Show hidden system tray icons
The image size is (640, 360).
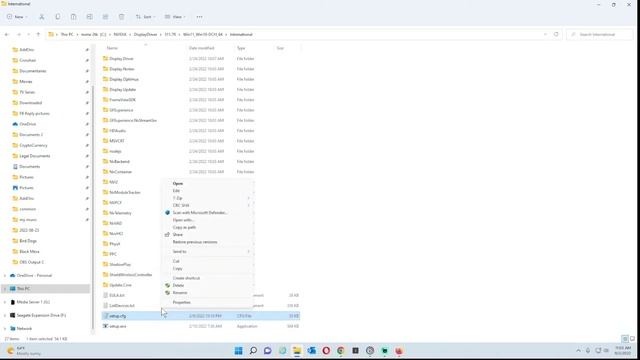[578, 351]
